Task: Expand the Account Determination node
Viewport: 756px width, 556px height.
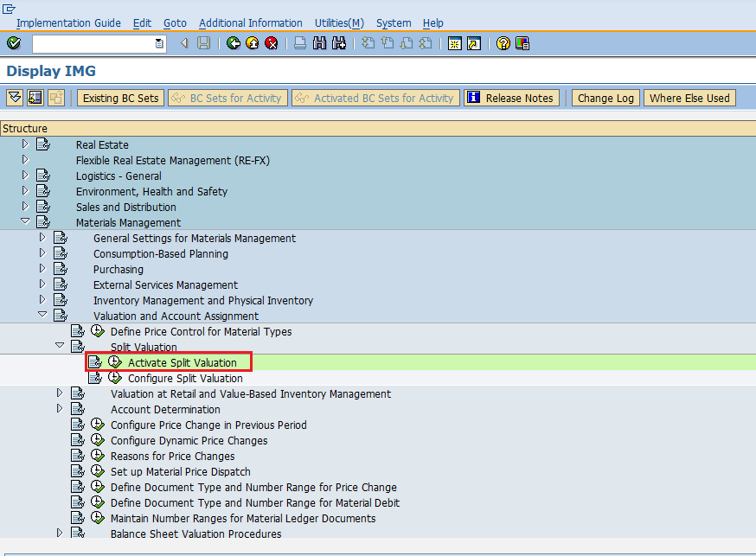Action: [x=60, y=408]
